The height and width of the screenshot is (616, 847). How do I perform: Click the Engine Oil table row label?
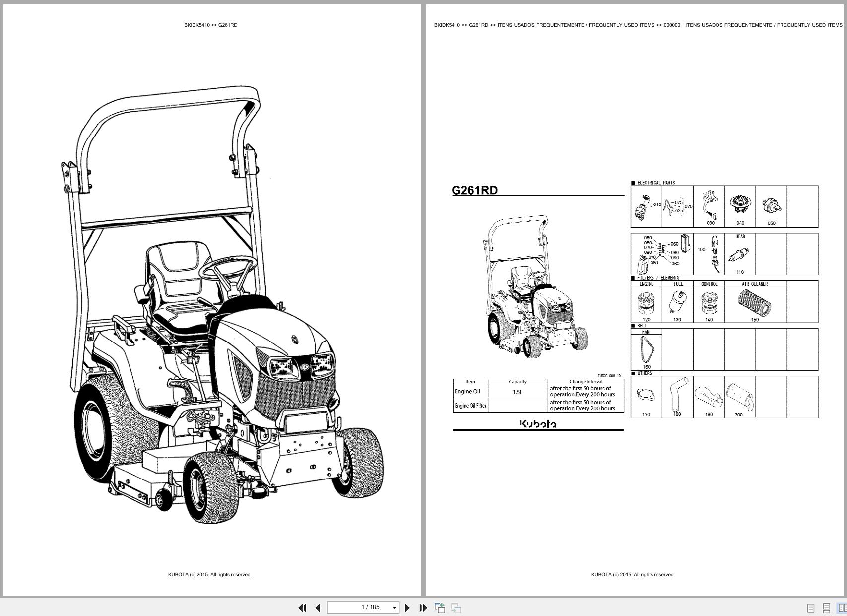pos(467,392)
